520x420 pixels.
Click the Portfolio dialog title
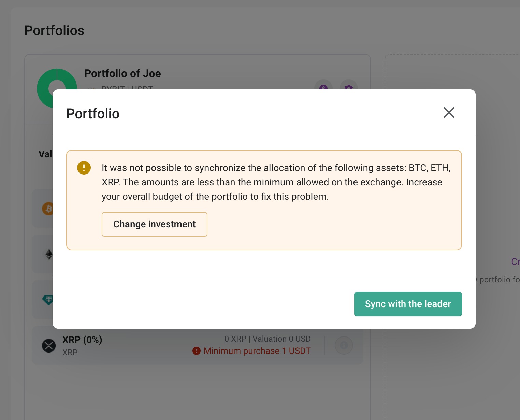(x=93, y=114)
